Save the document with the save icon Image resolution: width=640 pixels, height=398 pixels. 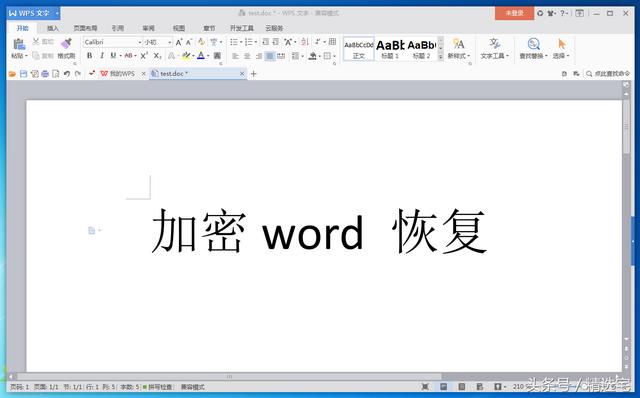pyautogui.click(x=23, y=74)
